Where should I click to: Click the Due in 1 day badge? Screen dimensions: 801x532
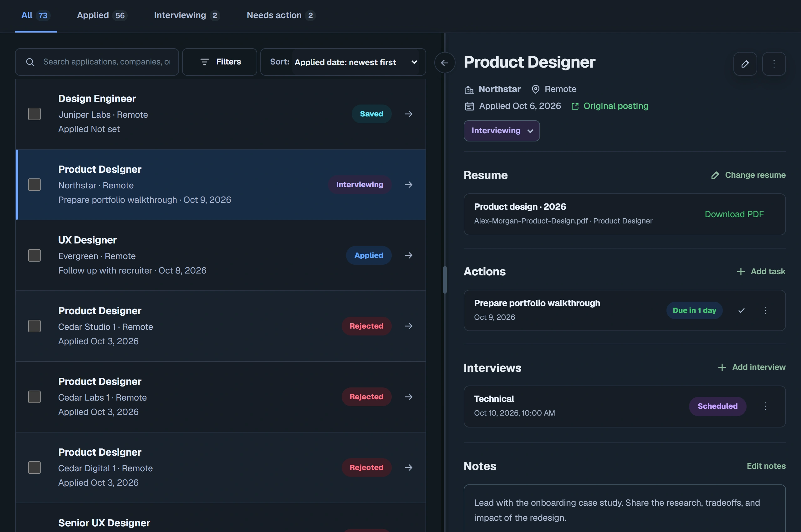pyautogui.click(x=694, y=310)
